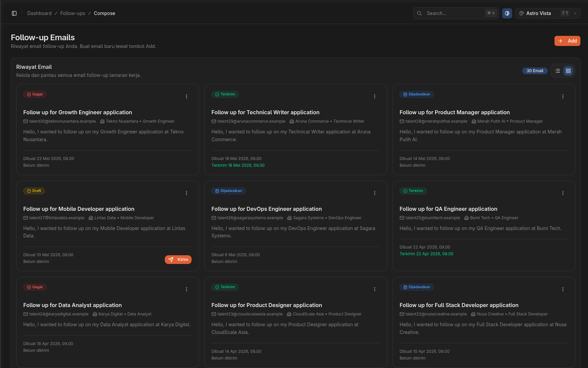The image size is (588, 368).
Task: Click the Gagal badge on Data Analyst card
Action: [x=35, y=287]
